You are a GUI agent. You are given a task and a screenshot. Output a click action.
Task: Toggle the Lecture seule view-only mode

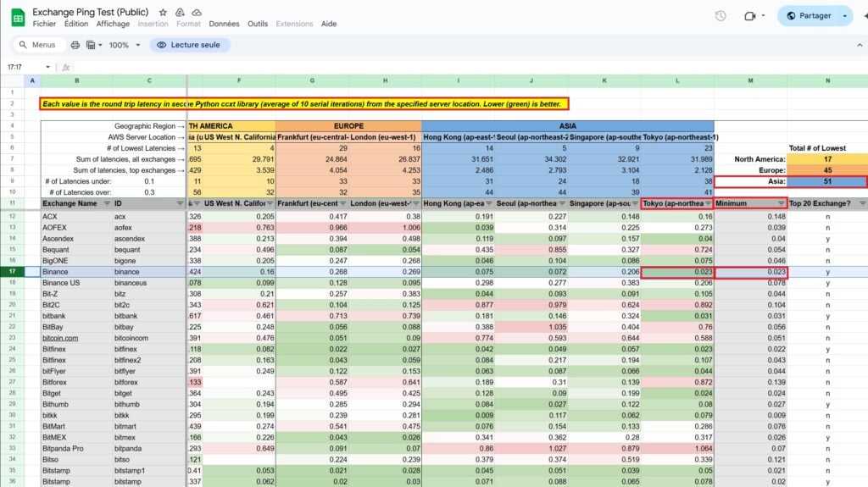click(x=190, y=45)
